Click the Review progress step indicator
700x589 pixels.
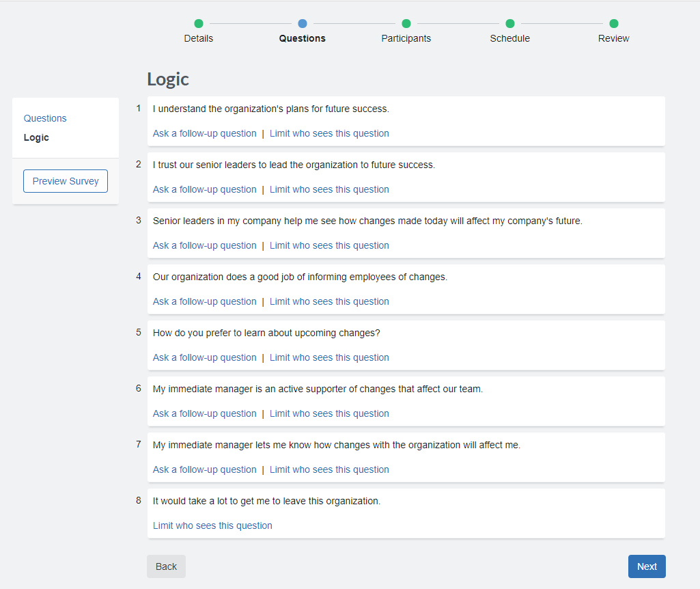pyautogui.click(x=613, y=23)
